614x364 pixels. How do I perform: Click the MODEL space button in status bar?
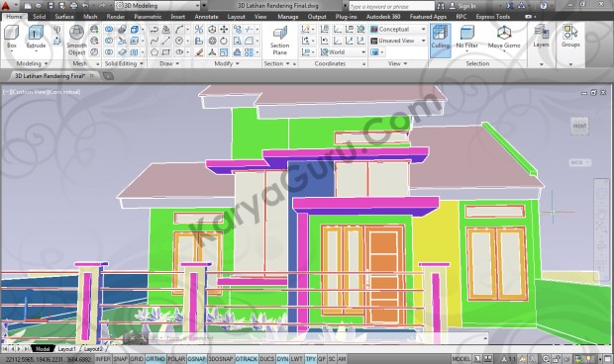point(460,359)
